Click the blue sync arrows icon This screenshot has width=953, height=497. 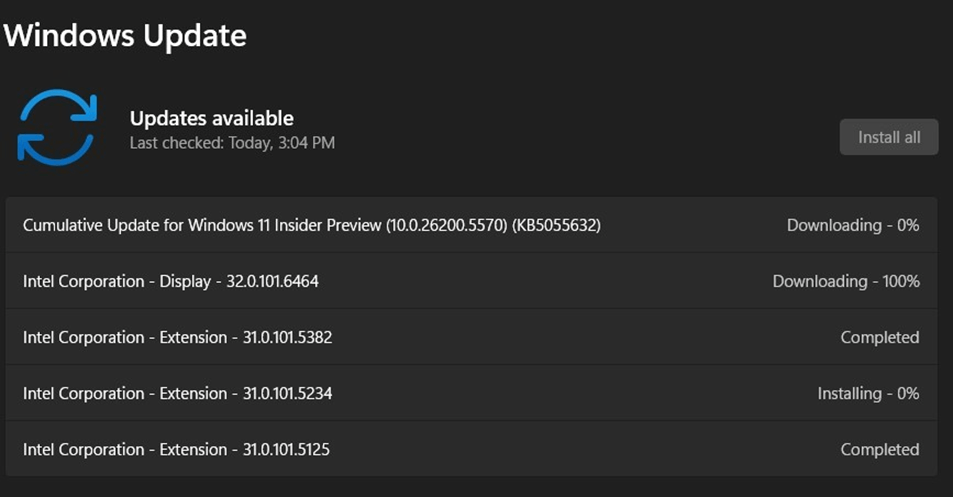point(56,127)
